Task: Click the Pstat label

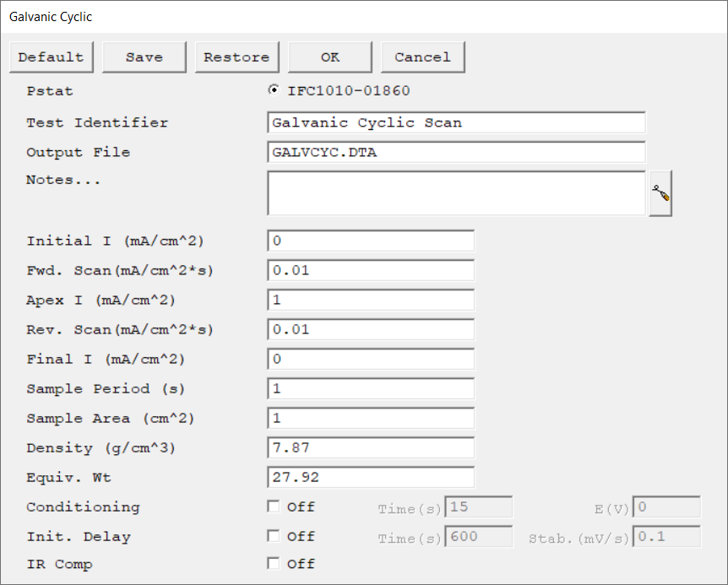Action: coord(50,91)
